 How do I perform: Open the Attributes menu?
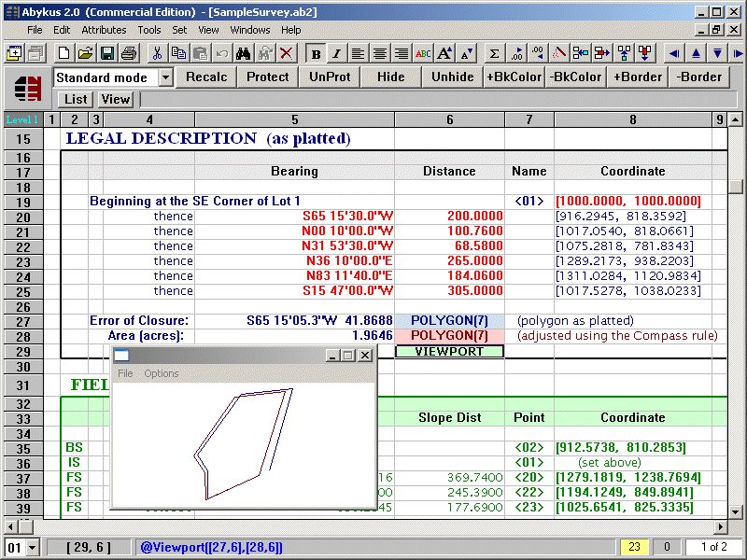[x=104, y=30]
